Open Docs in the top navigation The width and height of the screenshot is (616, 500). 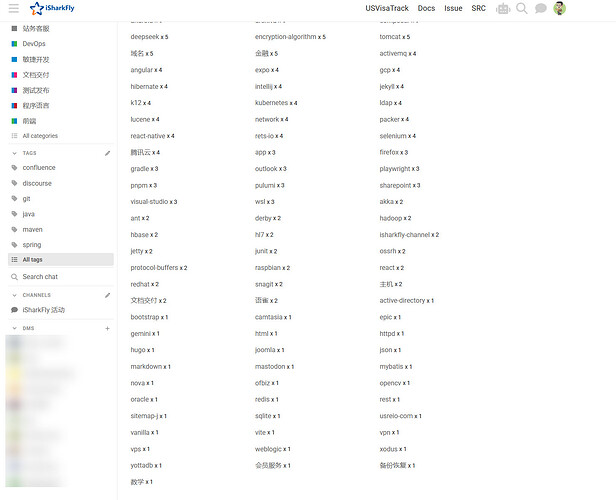pyautogui.click(x=426, y=8)
